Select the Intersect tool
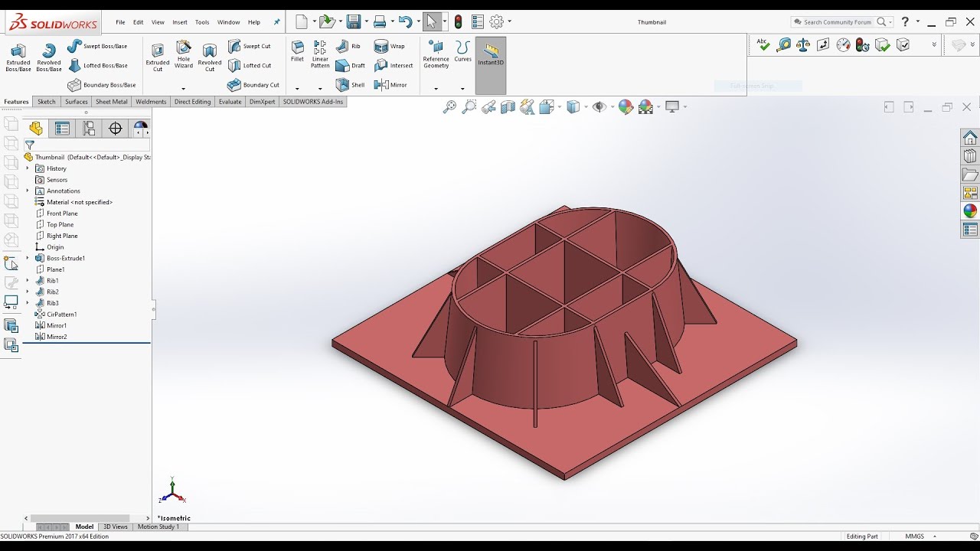980x551 pixels. point(394,66)
